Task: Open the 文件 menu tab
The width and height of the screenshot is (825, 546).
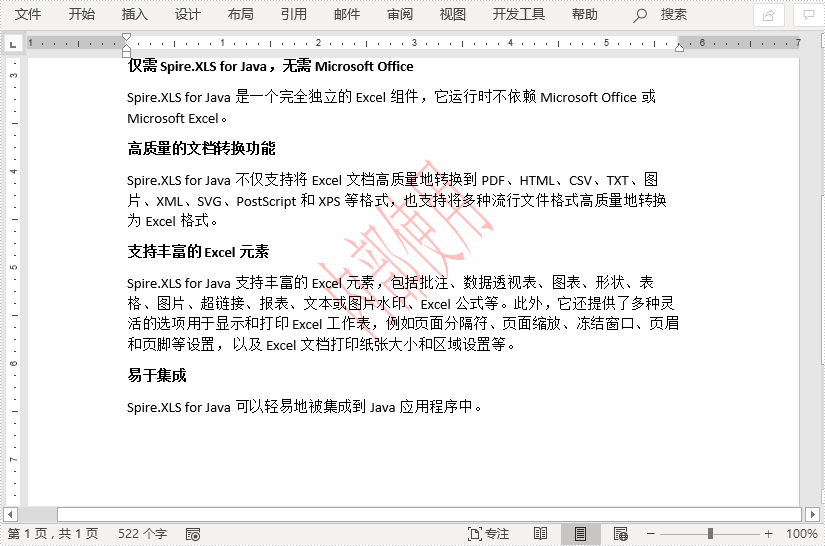Action: 27,15
